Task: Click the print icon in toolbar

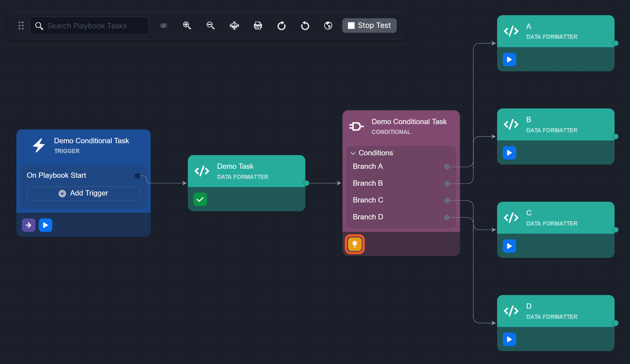Action: coord(258,26)
